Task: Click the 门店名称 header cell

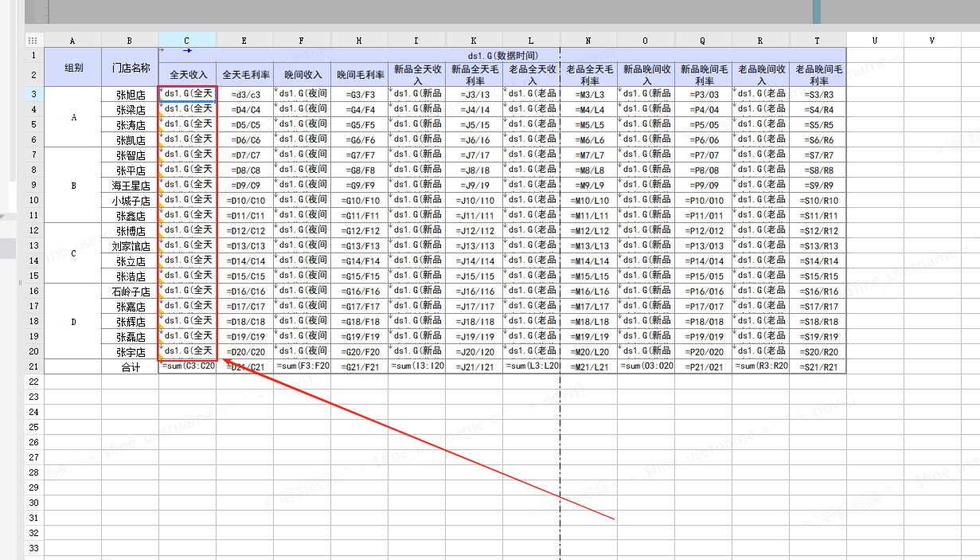Action: pos(131,68)
